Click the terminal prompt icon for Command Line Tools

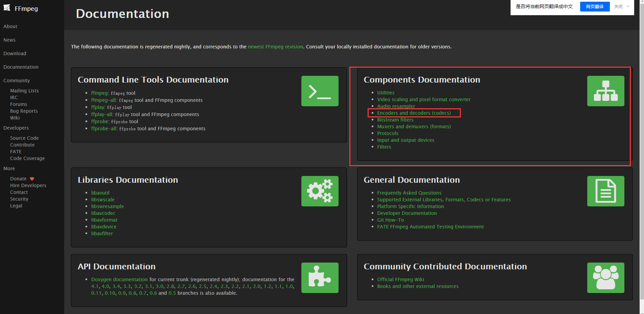(320, 91)
